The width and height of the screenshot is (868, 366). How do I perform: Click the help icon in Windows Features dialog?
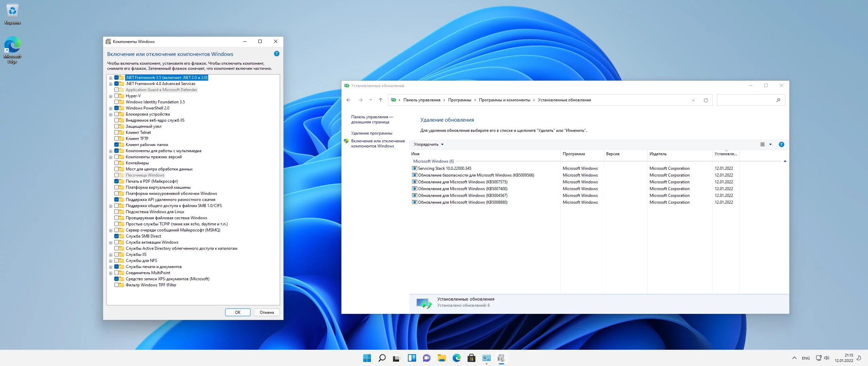pyautogui.click(x=276, y=54)
